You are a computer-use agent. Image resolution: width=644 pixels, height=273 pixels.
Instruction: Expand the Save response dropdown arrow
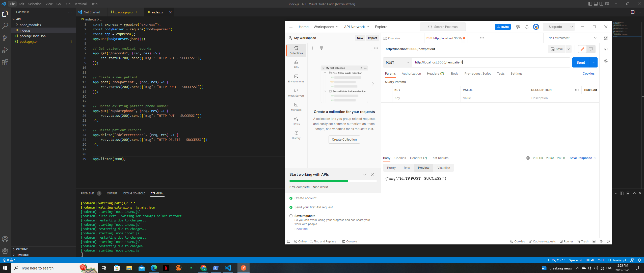tap(595, 158)
